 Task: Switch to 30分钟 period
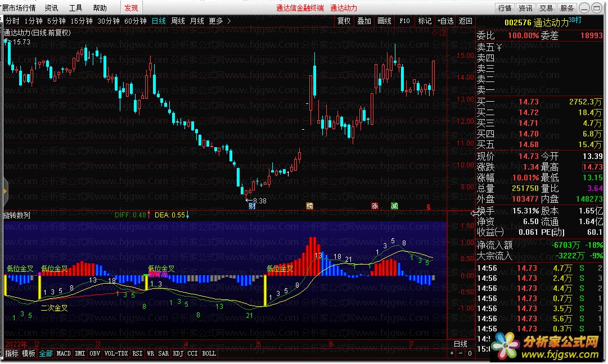click(x=109, y=21)
